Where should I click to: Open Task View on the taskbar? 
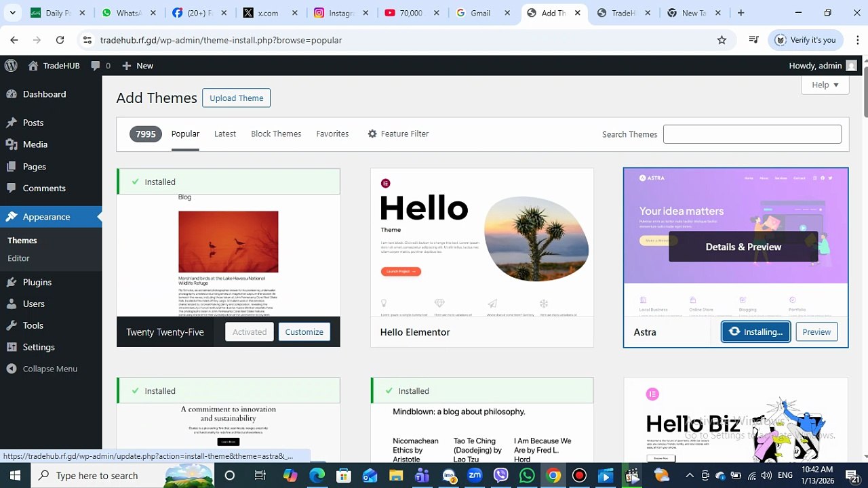260,476
